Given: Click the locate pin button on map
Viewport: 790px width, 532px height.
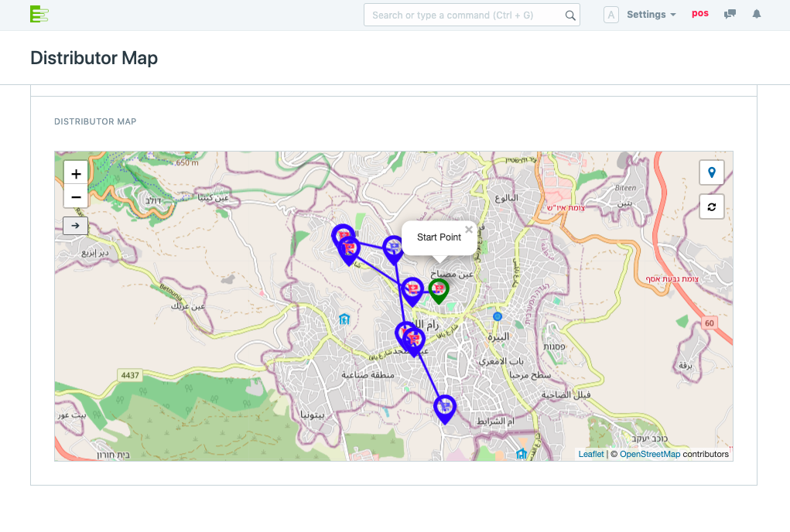Looking at the screenshot, I should point(711,172).
